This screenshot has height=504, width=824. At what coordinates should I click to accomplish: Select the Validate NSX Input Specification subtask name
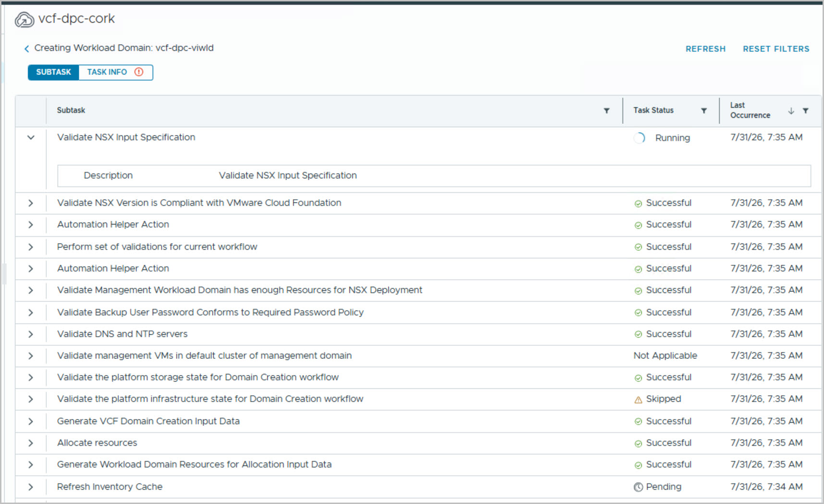click(x=126, y=137)
